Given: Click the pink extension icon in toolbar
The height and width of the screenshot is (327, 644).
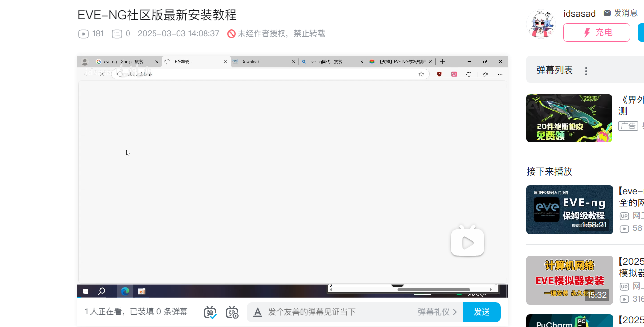Looking at the screenshot, I should 454,74.
